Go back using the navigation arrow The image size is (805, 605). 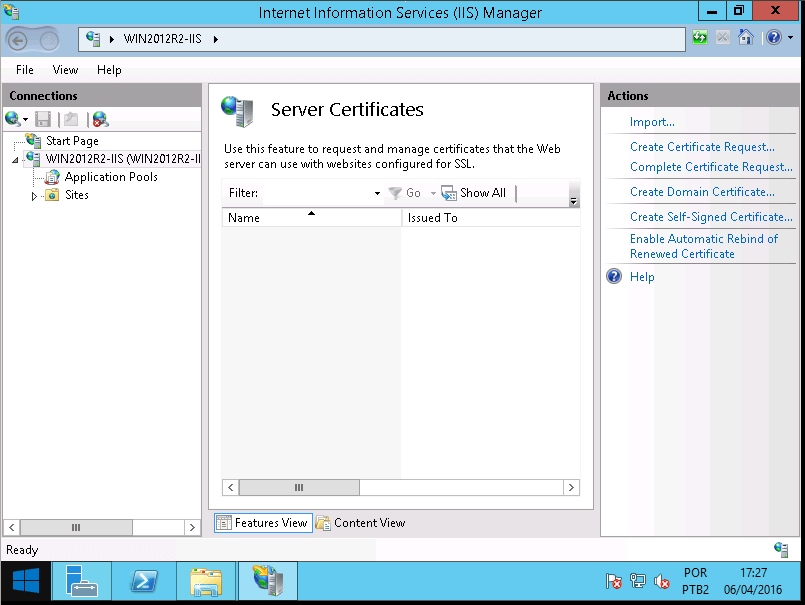[x=17, y=40]
